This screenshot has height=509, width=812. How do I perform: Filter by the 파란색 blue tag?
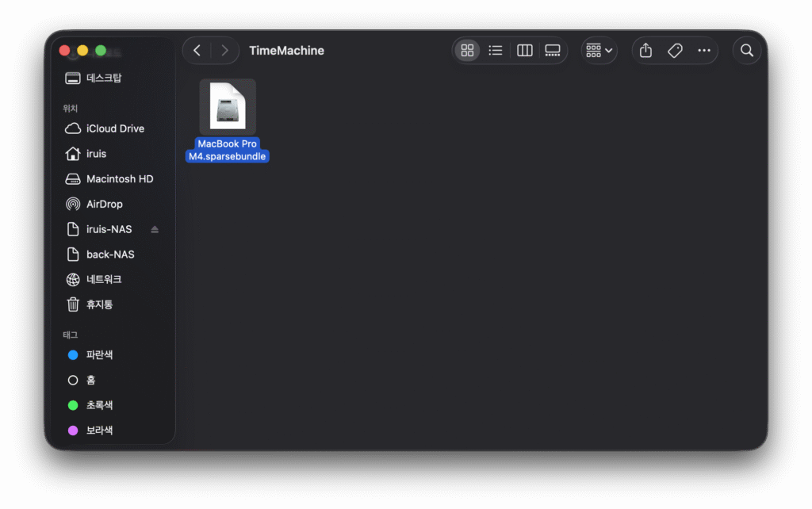[x=99, y=355]
